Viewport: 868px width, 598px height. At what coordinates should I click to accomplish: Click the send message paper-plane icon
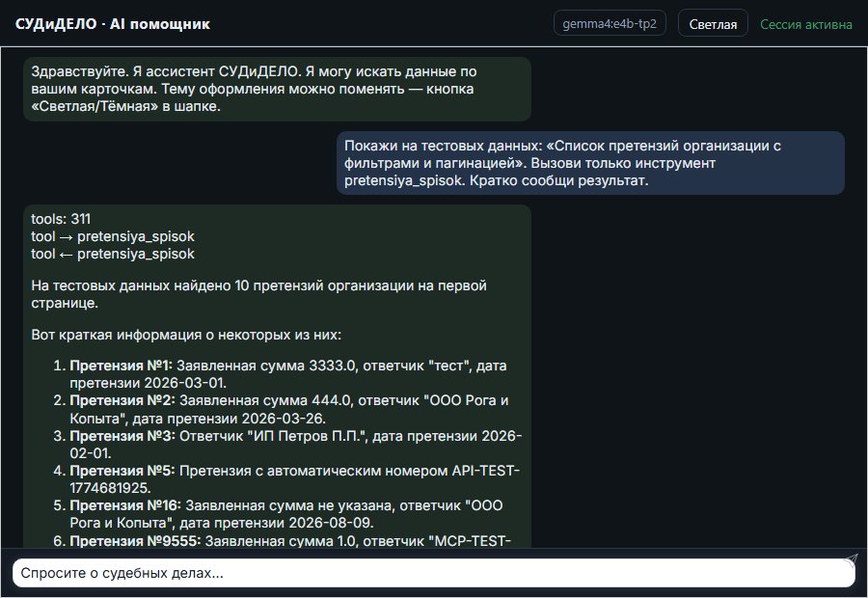pos(851,559)
